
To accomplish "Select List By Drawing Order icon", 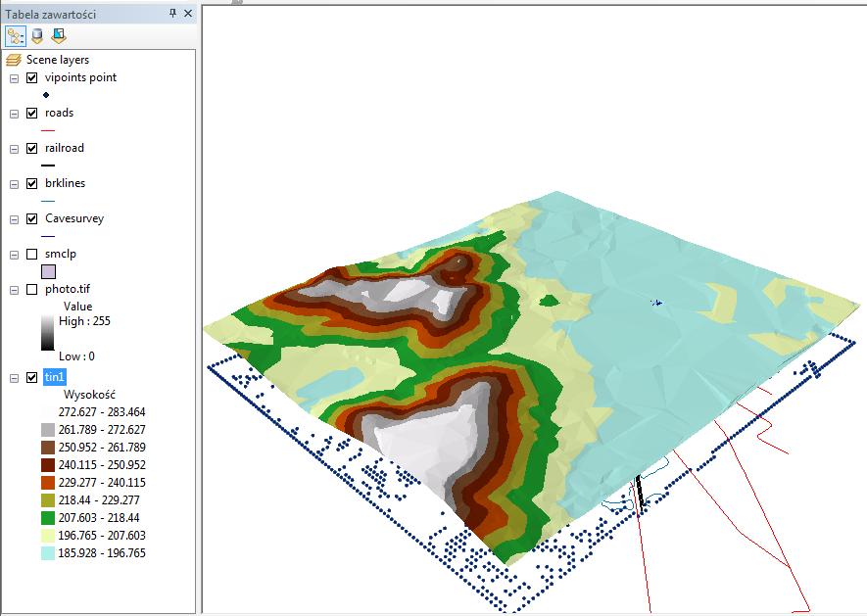I will pos(15,36).
